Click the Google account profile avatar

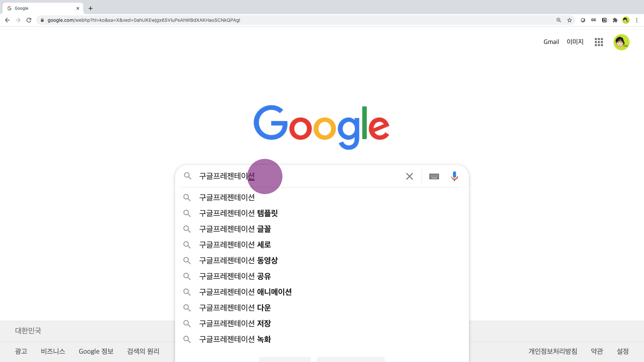coord(621,42)
